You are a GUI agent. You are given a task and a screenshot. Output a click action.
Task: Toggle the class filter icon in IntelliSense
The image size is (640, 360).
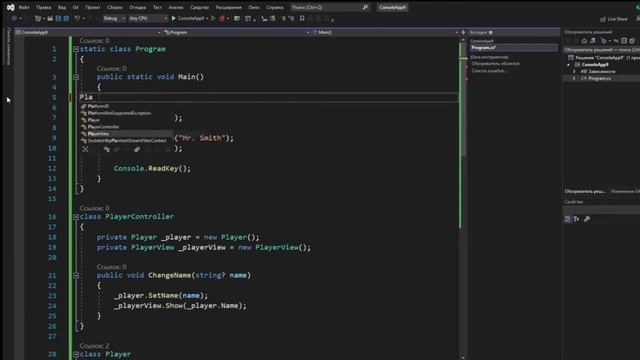107,149
